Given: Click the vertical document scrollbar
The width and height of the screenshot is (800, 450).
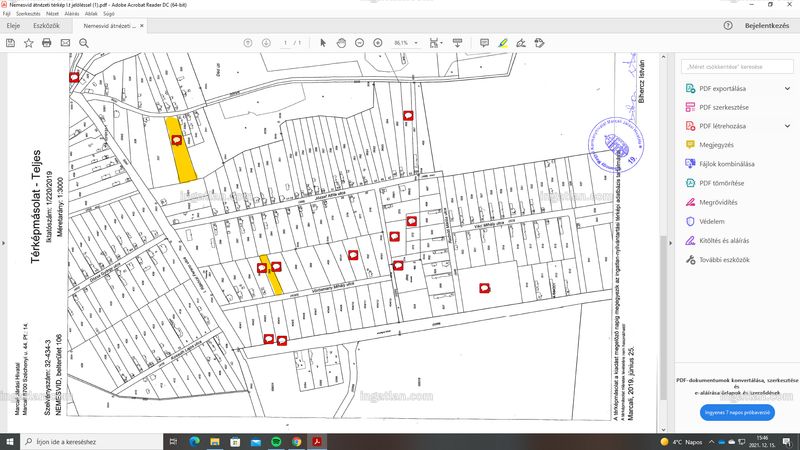Looking at the screenshot, I should [663, 316].
